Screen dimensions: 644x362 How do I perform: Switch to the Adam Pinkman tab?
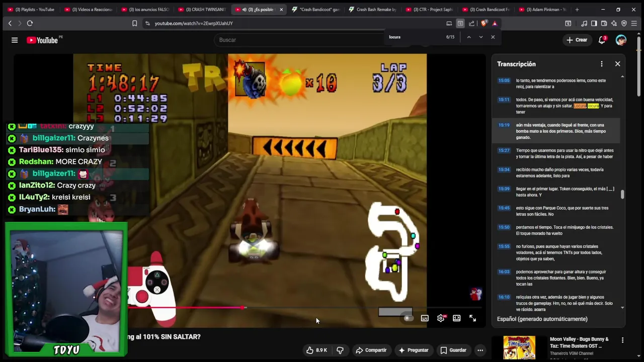543,10
